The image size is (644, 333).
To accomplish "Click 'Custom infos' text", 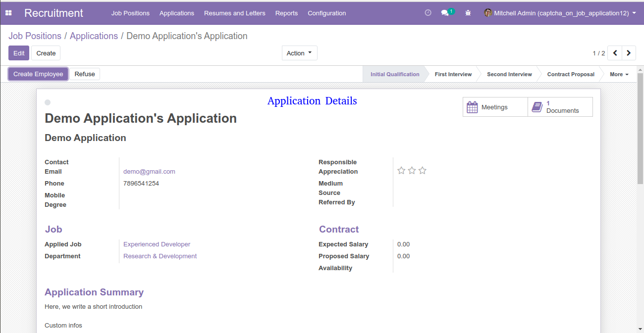I will [x=63, y=326].
